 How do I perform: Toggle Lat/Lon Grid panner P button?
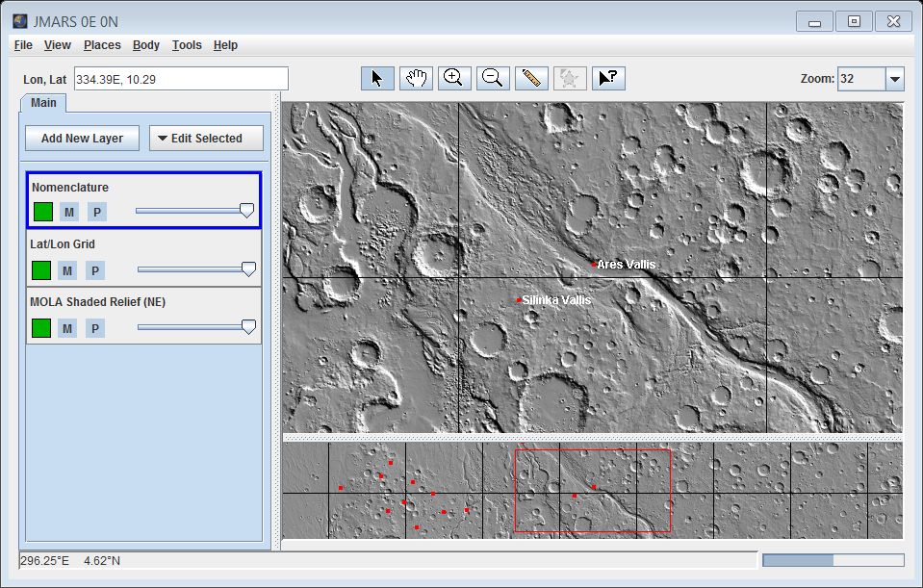[x=94, y=270]
